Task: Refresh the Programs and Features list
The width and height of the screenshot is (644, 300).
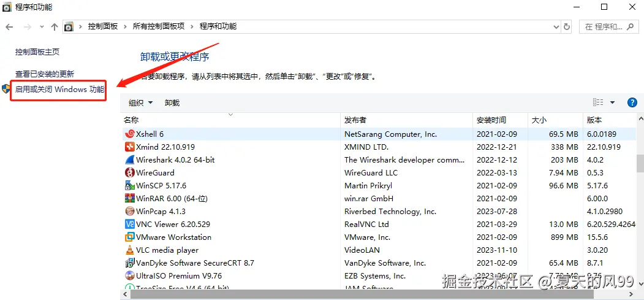Action: point(567,27)
